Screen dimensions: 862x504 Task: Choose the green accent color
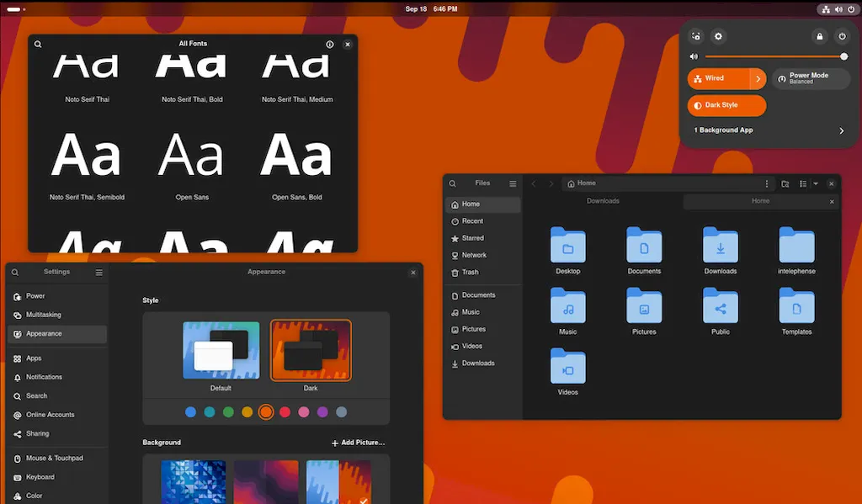point(228,412)
